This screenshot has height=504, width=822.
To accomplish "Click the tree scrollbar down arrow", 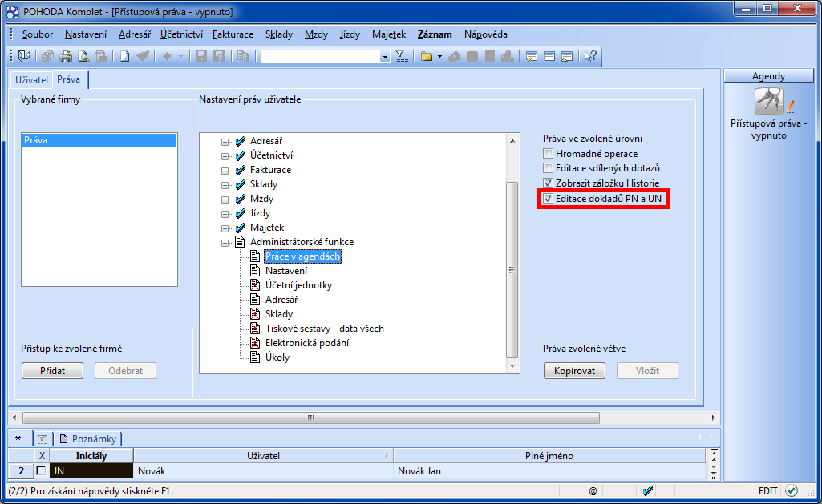I will (512, 366).
